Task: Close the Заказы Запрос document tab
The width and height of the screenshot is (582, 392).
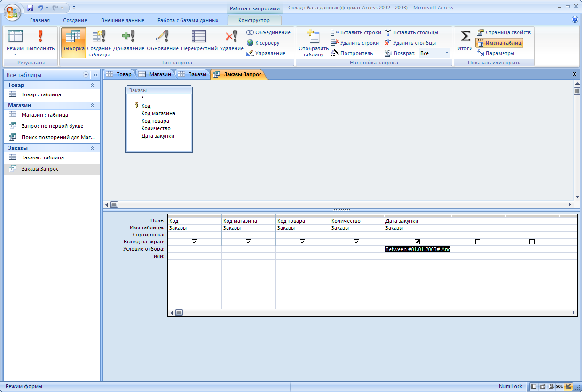Action: [x=574, y=74]
